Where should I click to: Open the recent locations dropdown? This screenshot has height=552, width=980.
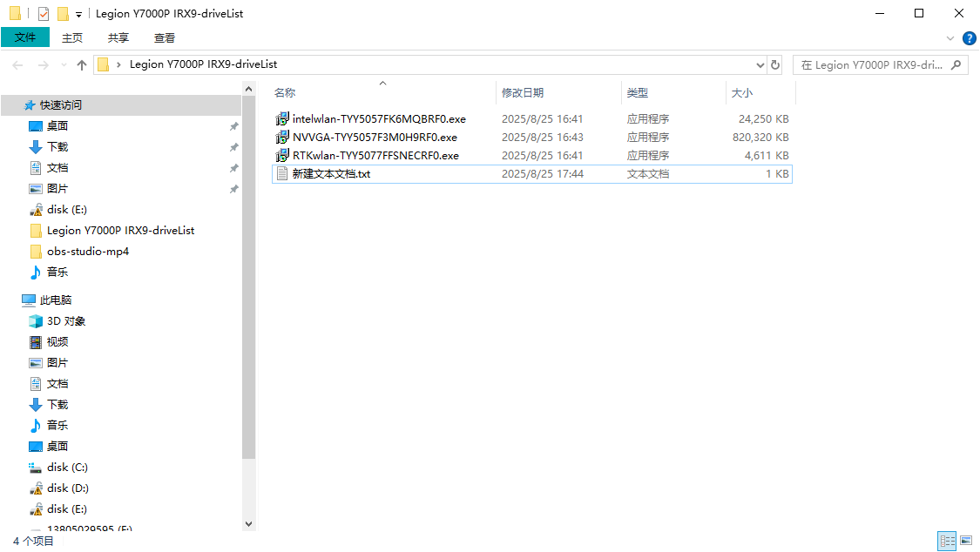click(x=64, y=65)
